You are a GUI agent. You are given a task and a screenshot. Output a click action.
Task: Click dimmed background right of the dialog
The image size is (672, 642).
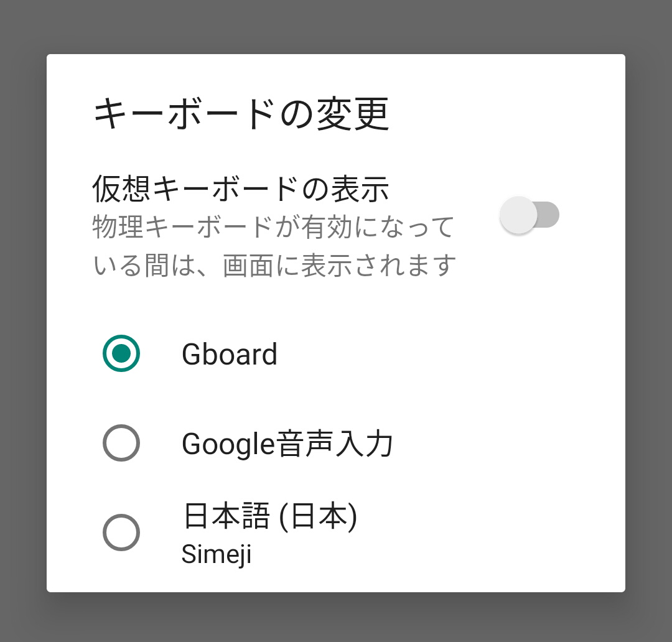(648, 322)
